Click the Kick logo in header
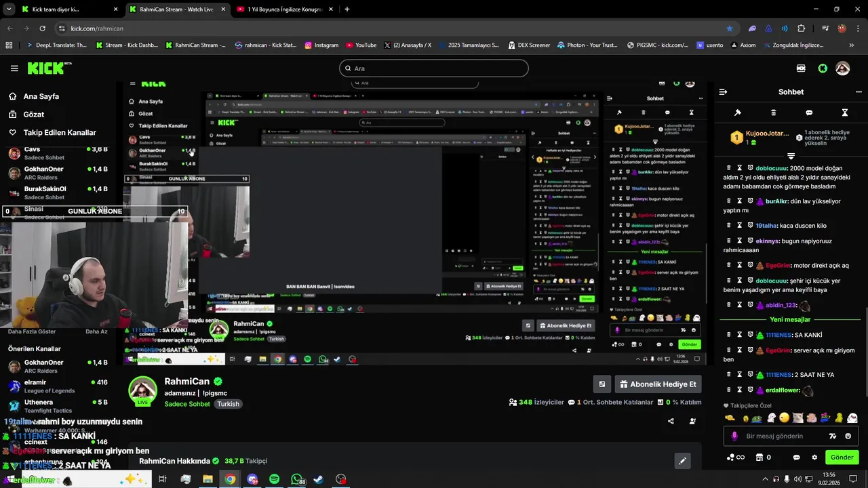Screen dimensions: 868x488 pos(49,68)
